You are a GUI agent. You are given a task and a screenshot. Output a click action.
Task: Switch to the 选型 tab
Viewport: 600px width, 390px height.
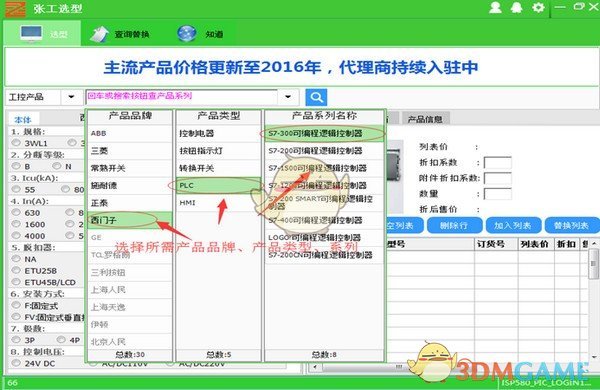(x=42, y=34)
